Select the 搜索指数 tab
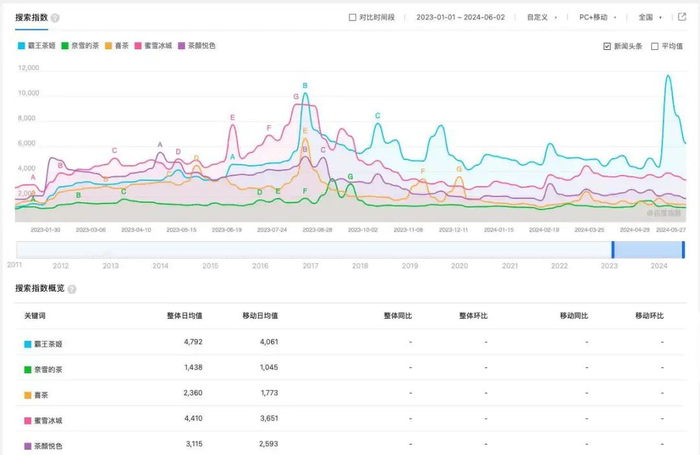This screenshot has height=455, width=700. 31,18
